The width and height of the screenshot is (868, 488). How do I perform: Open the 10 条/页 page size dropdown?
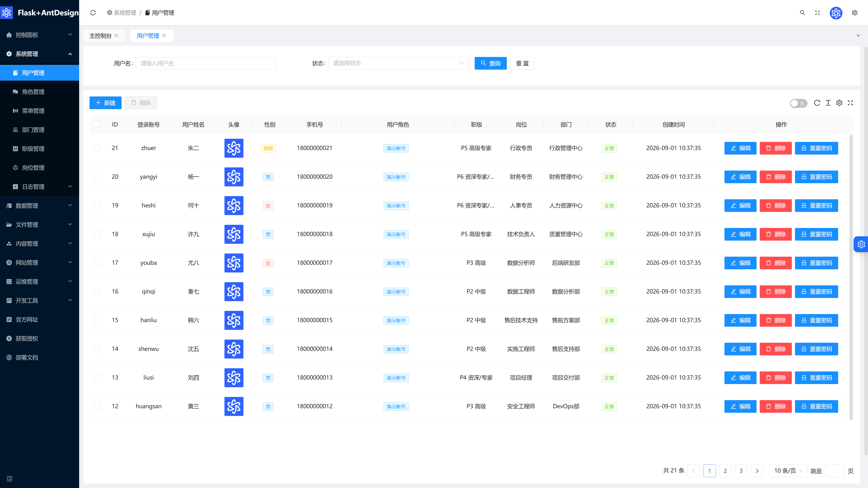click(x=788, y=471)
